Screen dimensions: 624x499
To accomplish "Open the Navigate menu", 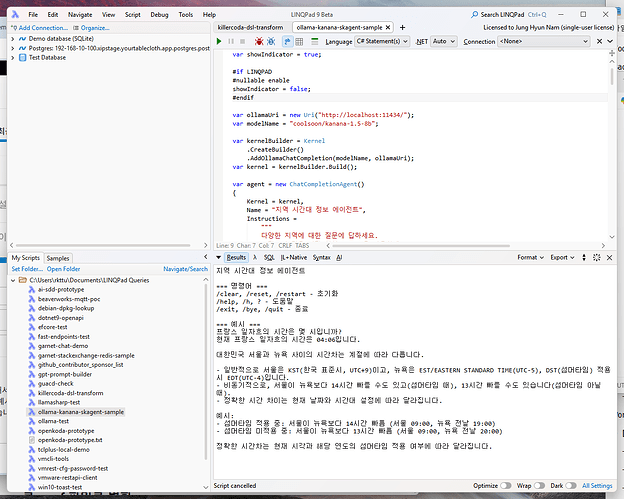I will point(80,15).
